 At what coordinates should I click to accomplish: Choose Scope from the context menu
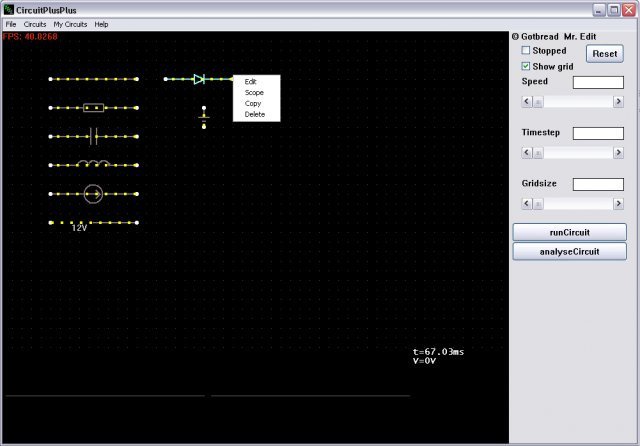tap(256, 93)
